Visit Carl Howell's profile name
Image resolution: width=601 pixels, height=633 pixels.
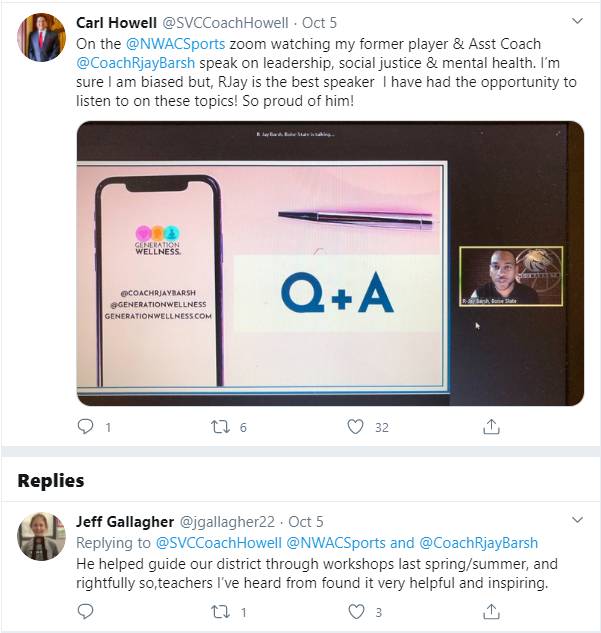tap(116, 23)
